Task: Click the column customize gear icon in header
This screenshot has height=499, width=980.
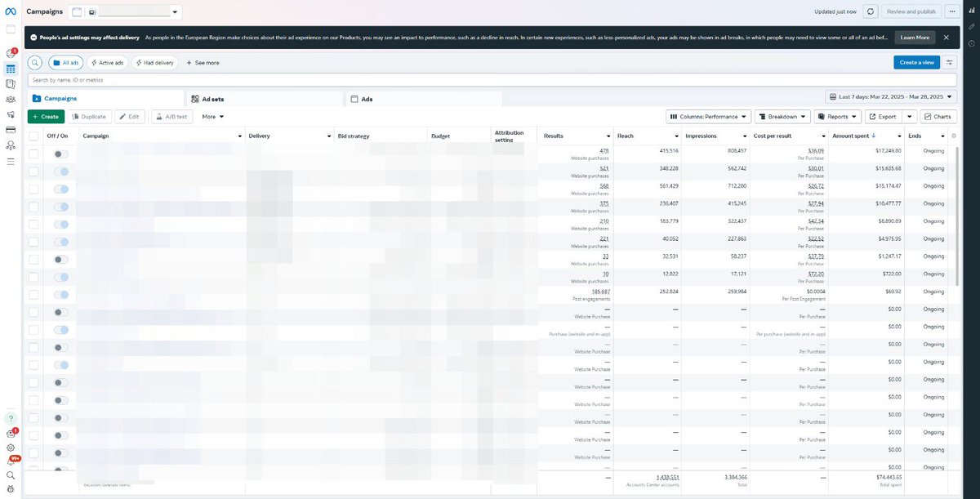Action: [x=954, y=136]
